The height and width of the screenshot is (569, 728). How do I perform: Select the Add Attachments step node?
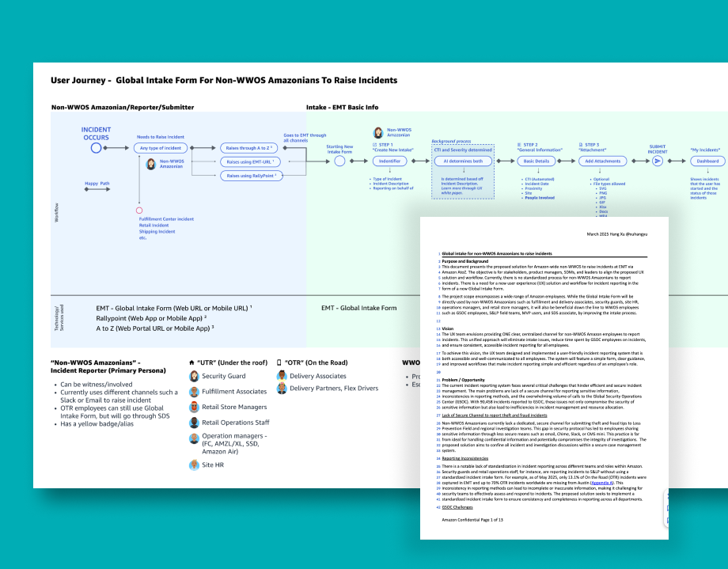603,161
